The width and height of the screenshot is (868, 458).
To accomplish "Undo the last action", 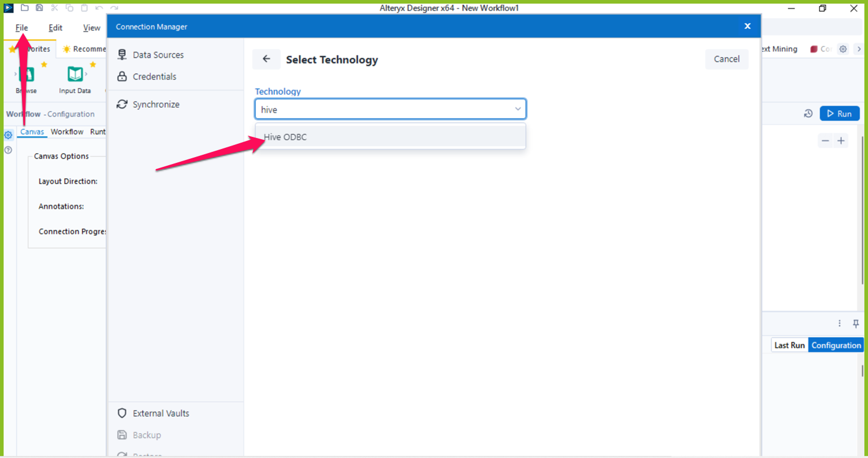I will pyautogui.click(x=99, y=8).
